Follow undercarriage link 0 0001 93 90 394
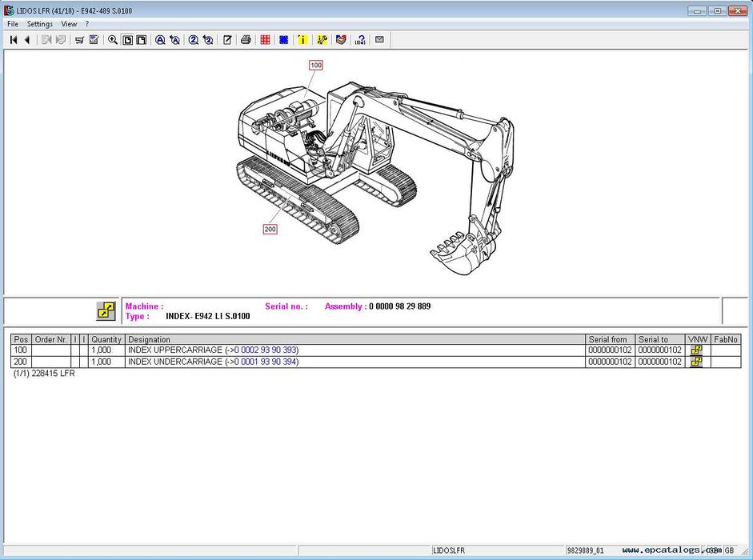The width and height of the screenshot is (753, 560). [x=265, y=362]
